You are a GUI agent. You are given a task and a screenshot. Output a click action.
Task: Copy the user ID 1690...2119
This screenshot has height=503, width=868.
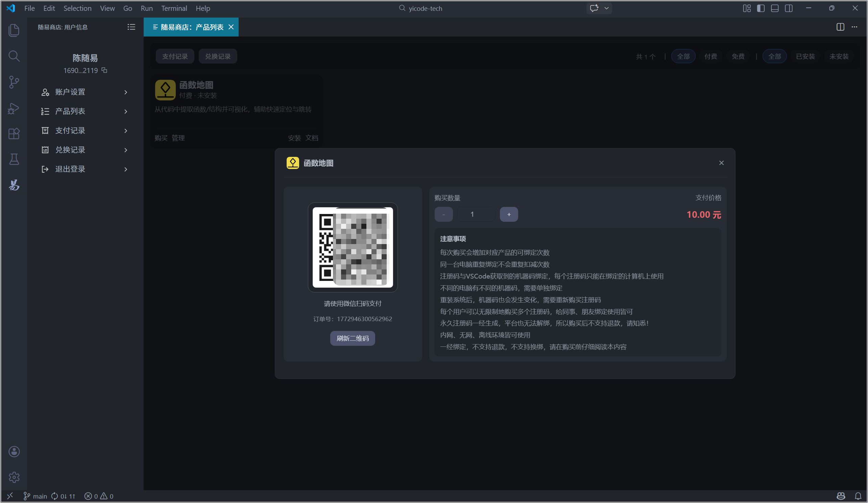coord(104,70)
